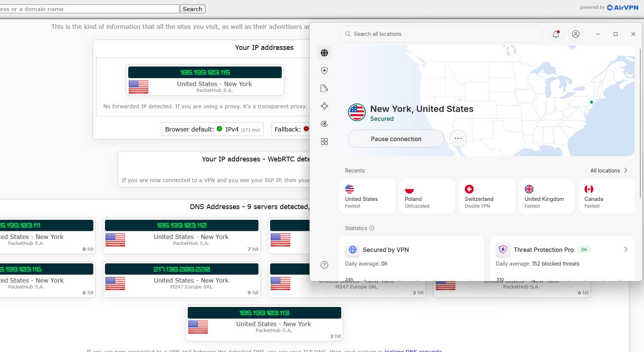This screenshot has height=352, width=644.
Task: Open the Dark Web Monitor radar icon
Action: point(324,124)
